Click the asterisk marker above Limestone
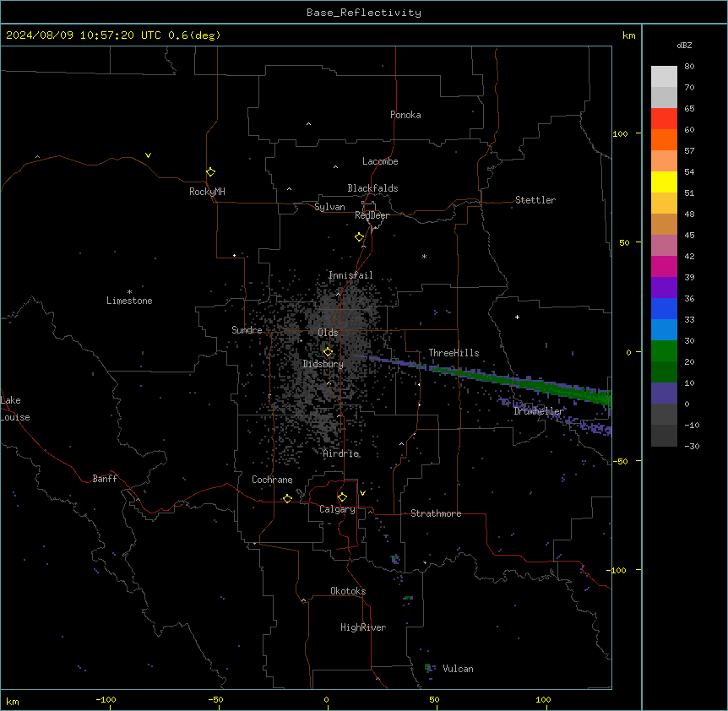 pyautogui.click(x=129, y=292)
